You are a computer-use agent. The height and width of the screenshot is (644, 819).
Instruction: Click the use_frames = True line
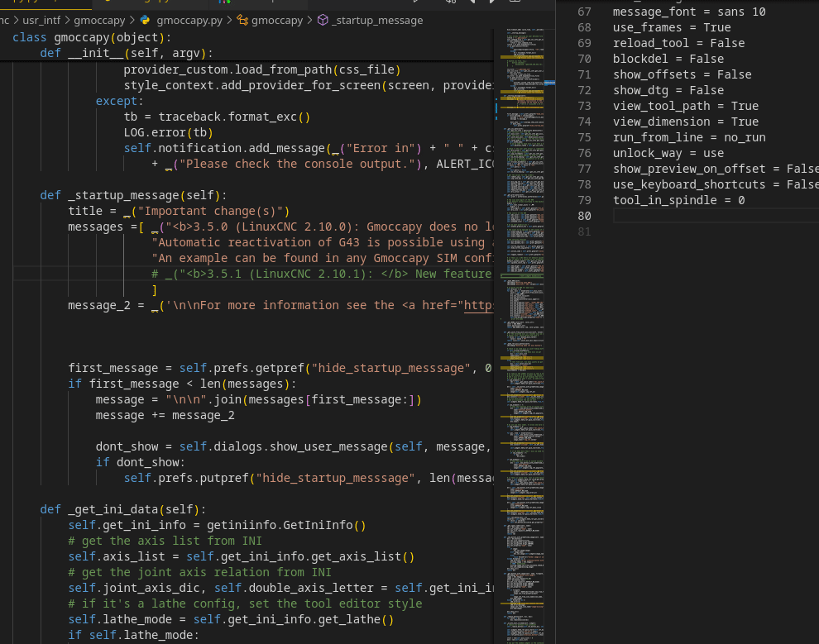pos(672,27)
